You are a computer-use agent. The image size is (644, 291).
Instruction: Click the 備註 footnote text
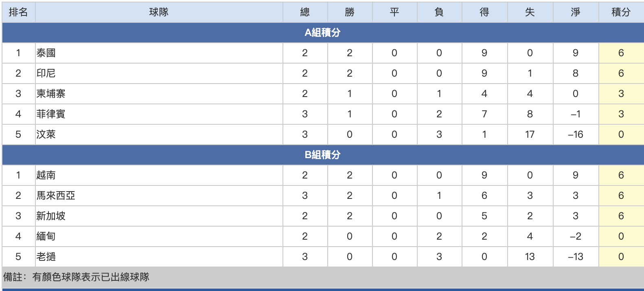click(77, 277)
